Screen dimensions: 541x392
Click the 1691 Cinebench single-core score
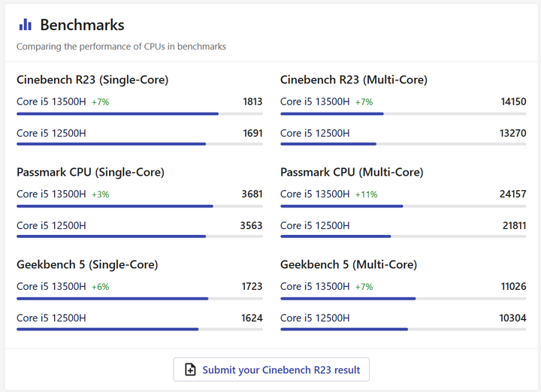click(x=252, y=133)
